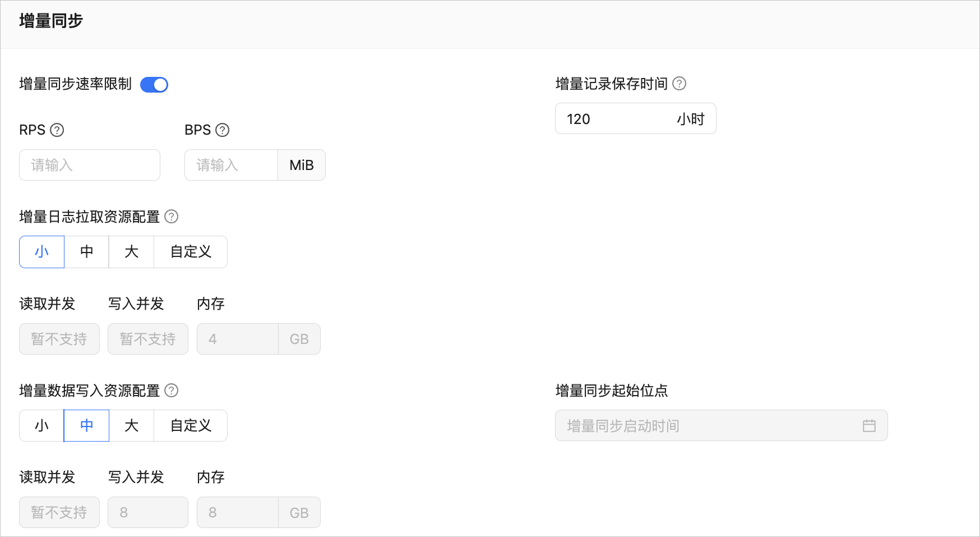
Task: Show help for 增量数据写入资源配置
Action: 172,391
